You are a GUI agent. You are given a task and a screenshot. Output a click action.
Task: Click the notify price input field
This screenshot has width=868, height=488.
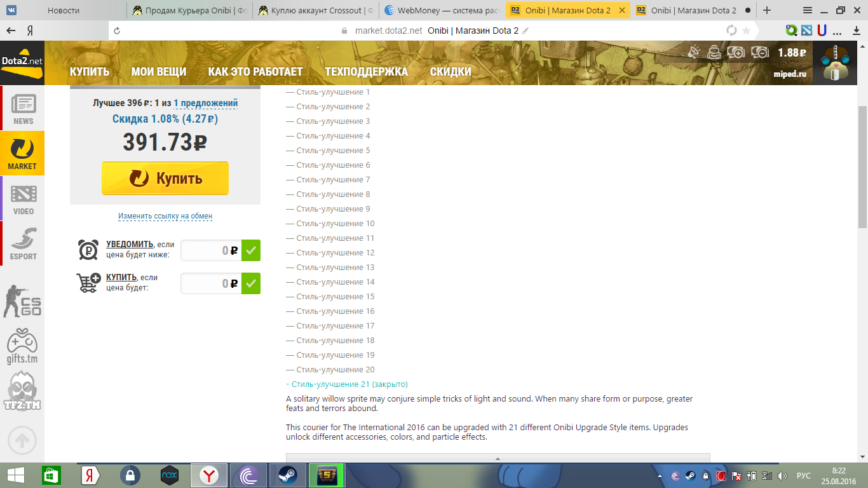pyautogui.click(x=211, y=250)
